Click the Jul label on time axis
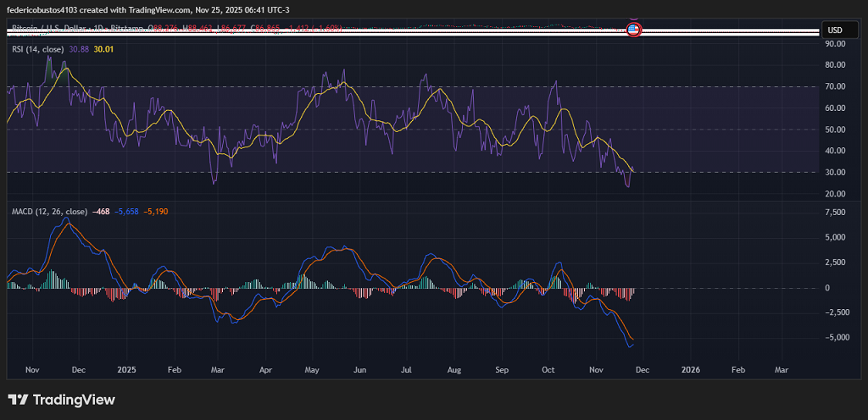This screenshot has width=868, height=420. (x=407, y=370)
